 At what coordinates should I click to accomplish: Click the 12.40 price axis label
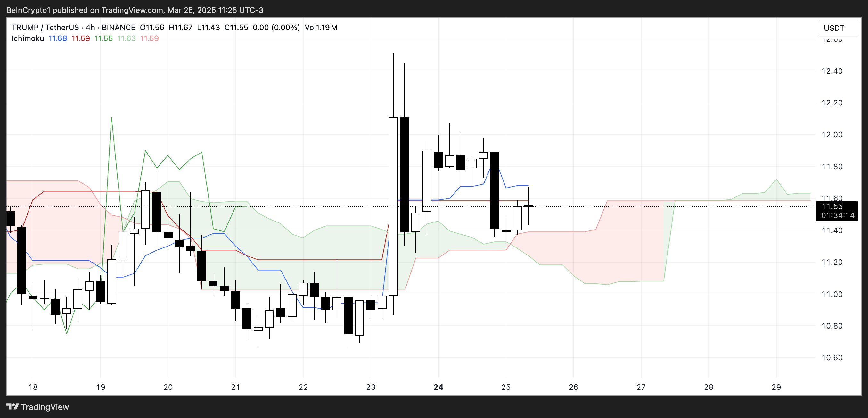831,71
